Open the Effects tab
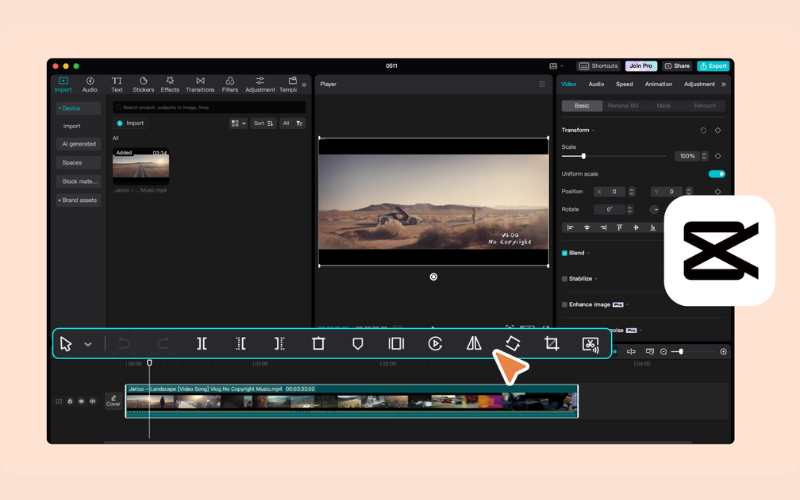 pos(170,85)
